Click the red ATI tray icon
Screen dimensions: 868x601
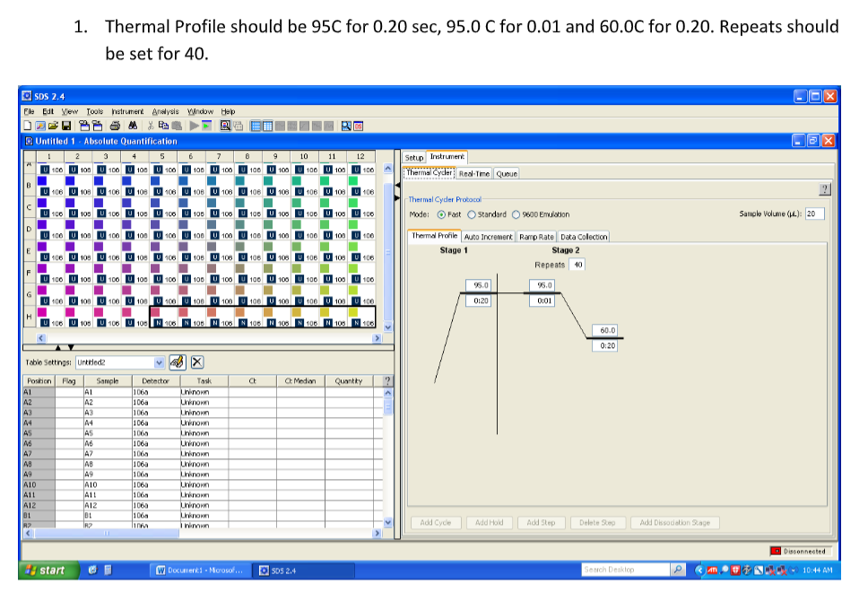[712, 570]
